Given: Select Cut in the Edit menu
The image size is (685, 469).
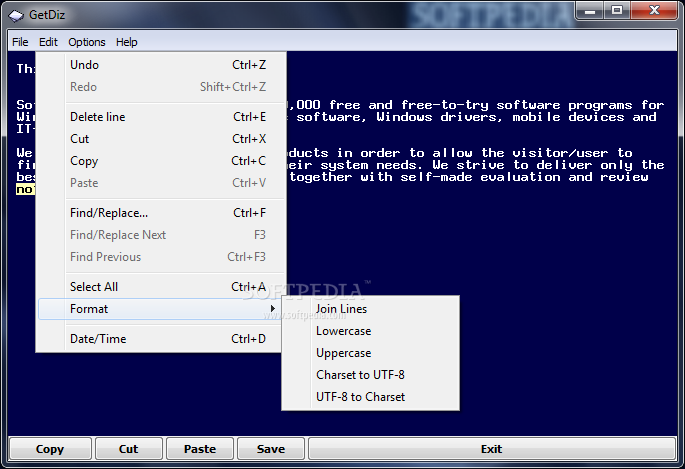Looking at the screenshot, I should pos(161,139).
